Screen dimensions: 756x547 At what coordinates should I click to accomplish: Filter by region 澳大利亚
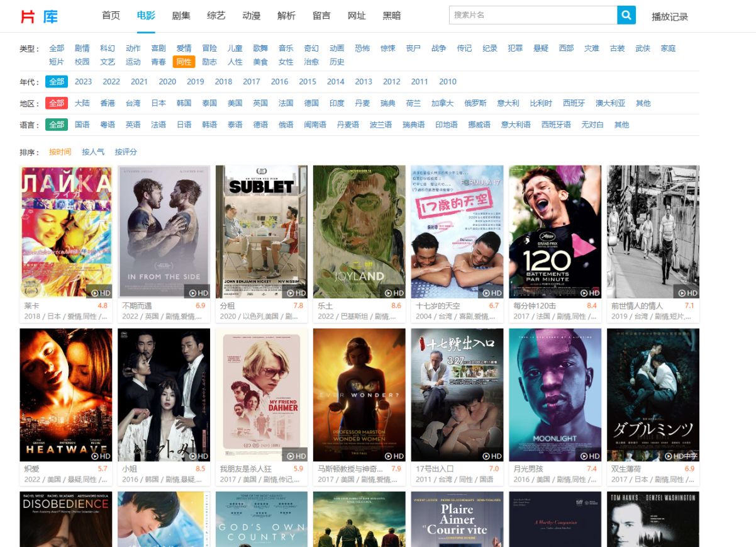pyautogui.click(x=611, y=103)
